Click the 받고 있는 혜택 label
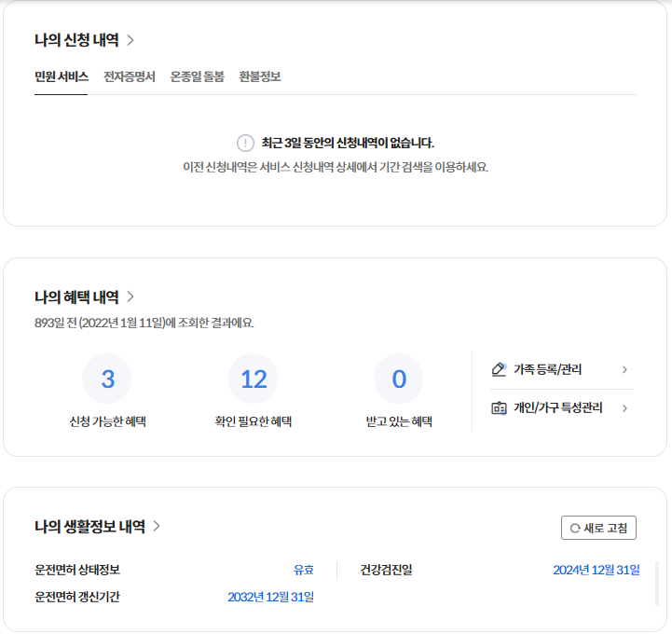The image size is (672, 634). point(399,421)
